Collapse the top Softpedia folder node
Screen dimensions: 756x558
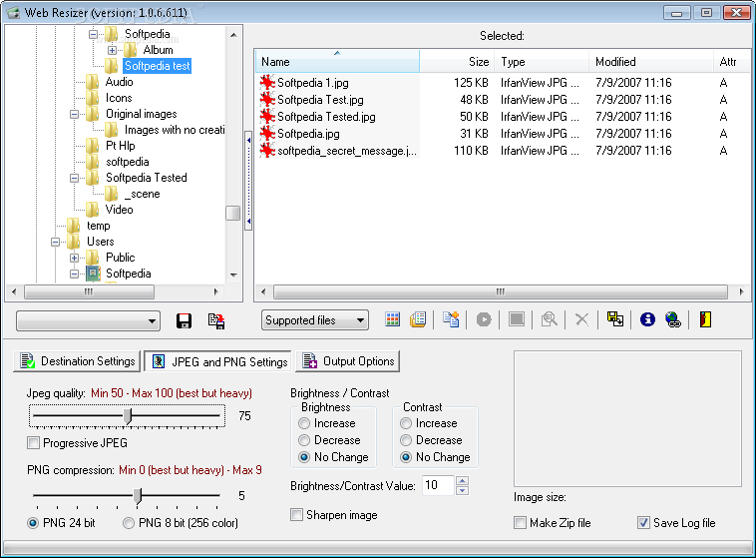(x=93, y=34)
